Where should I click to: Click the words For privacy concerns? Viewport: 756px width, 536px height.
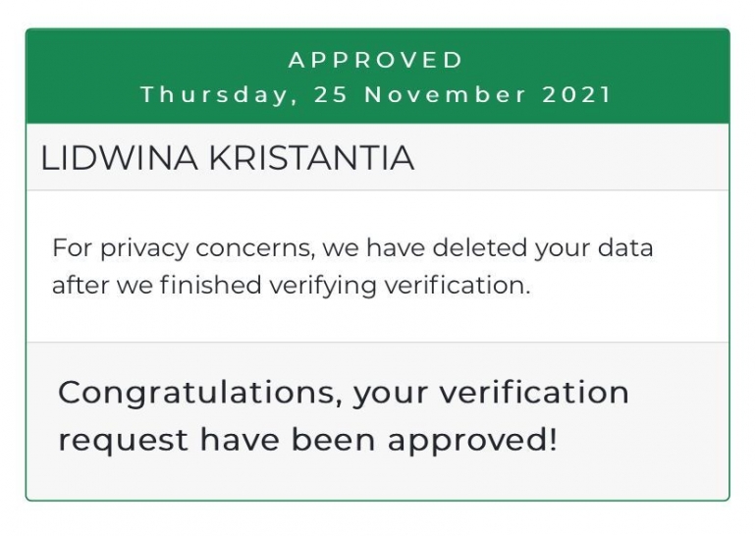184,248
